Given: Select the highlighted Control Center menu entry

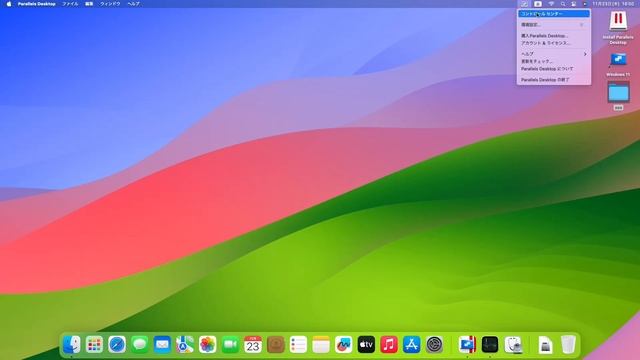Looking at the screenshot, I should pos(554,14).
